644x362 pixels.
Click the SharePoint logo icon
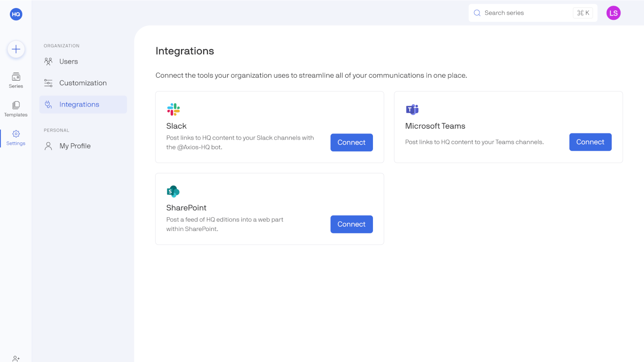coord(173,191)
